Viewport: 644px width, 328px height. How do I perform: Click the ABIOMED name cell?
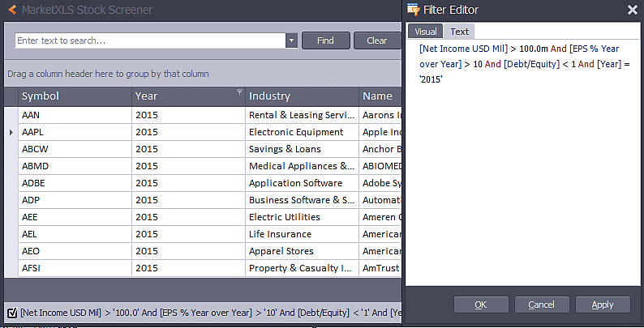pyautogui.click(x=380, y=166)
